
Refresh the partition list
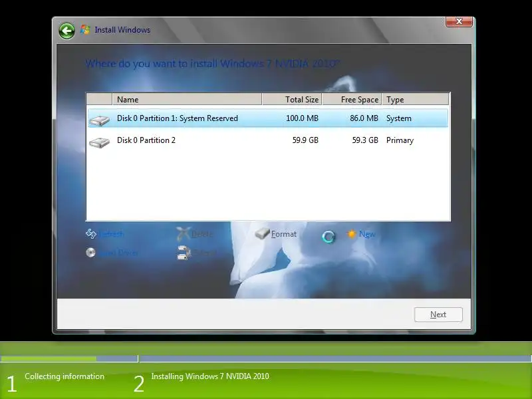pos(111,234)
